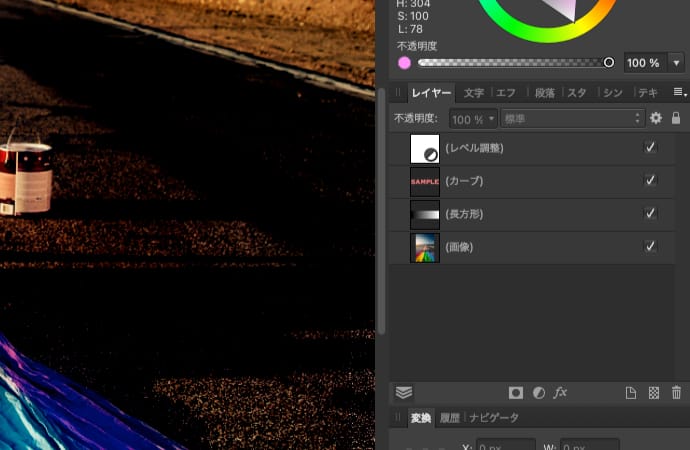Hide the レベル調整 layer

pos(650,148)
